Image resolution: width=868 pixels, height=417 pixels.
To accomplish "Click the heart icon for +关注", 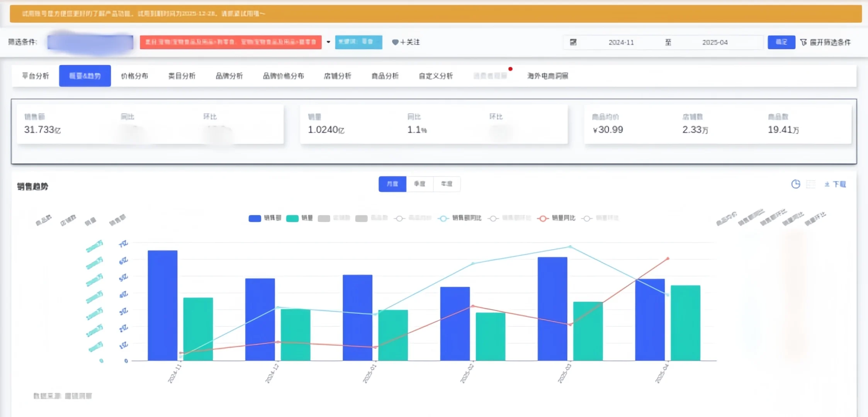I will click(395, 42).
